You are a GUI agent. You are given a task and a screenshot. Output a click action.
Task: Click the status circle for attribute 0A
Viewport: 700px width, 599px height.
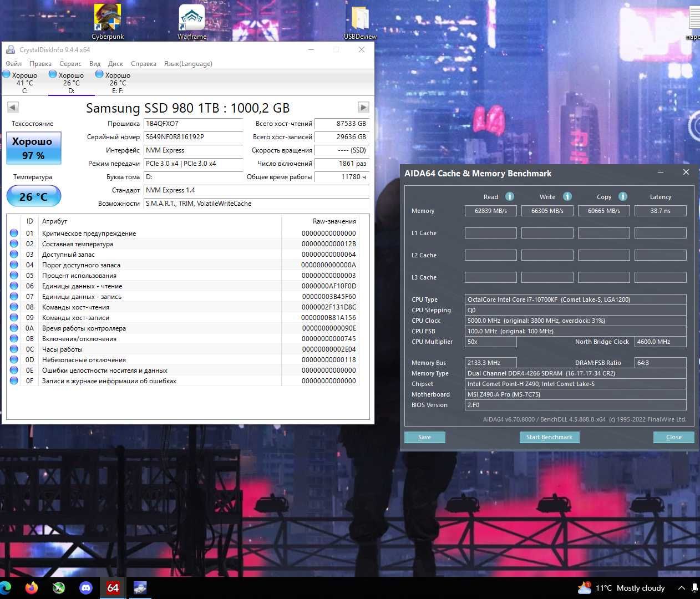coord(14,328)
